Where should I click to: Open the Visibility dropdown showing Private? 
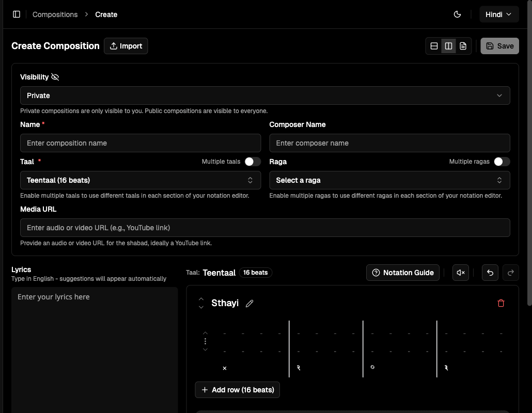265,96
